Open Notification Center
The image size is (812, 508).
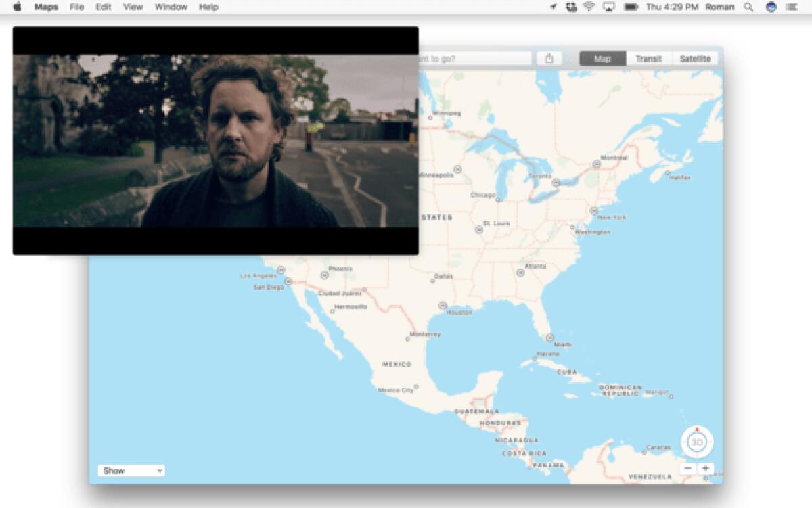[x=792, y=7]
